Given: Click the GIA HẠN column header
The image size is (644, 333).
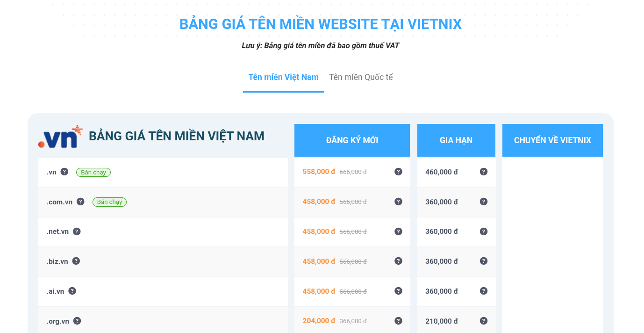Looking at the screenshot, I should coord(456,140).
